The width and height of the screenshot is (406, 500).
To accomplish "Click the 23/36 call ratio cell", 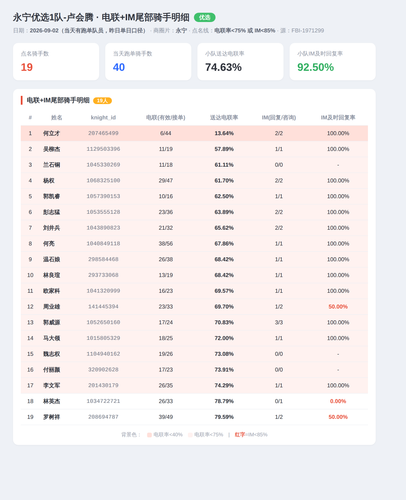I will tap(166, 212).
